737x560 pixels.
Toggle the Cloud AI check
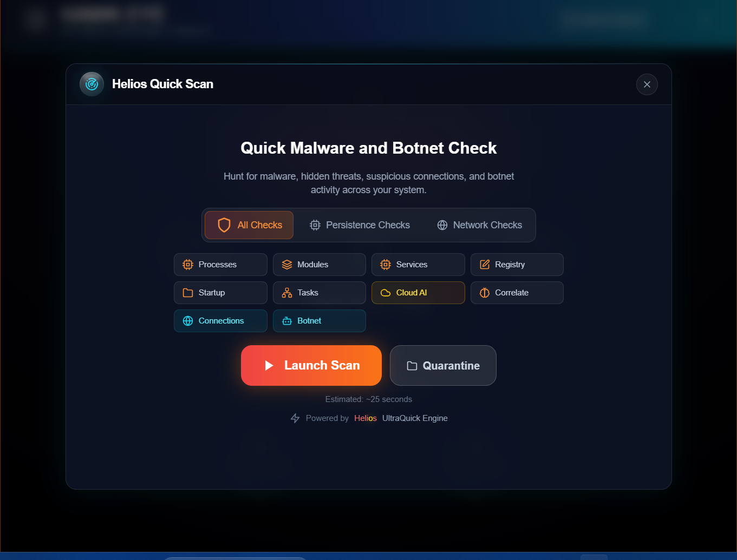coord(418,293)
